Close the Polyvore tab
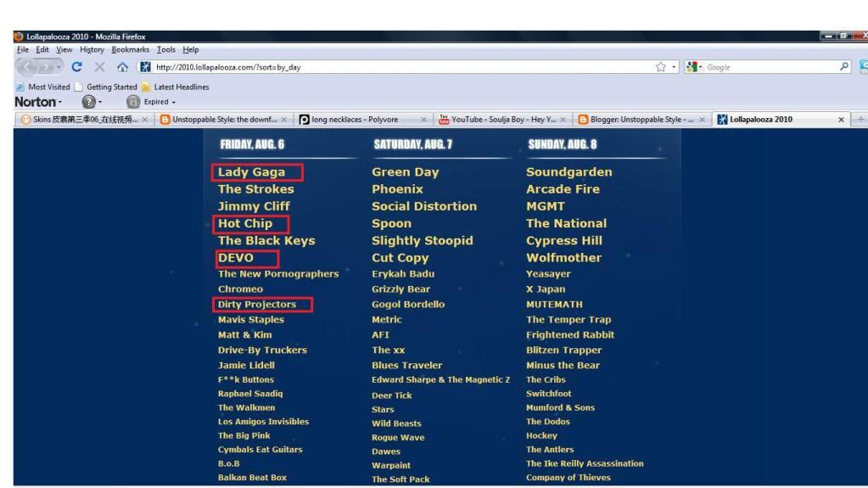The height and width of the screenshot is (488, 868). pos(423,120)
